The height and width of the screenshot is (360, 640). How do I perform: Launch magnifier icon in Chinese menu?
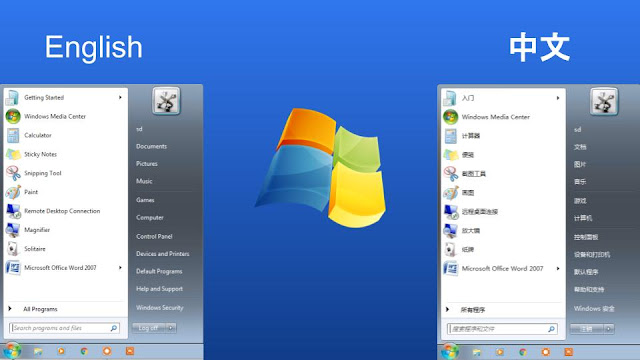point(451,231)
